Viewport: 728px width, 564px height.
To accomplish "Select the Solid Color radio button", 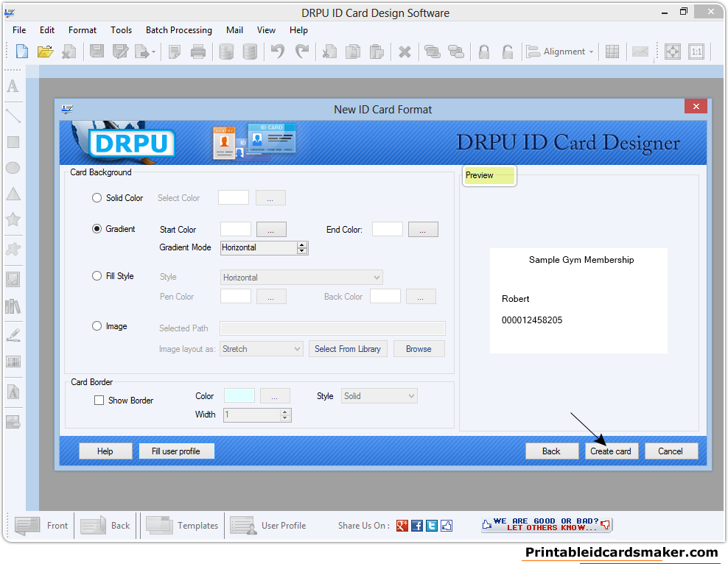I will coord(97,198).
